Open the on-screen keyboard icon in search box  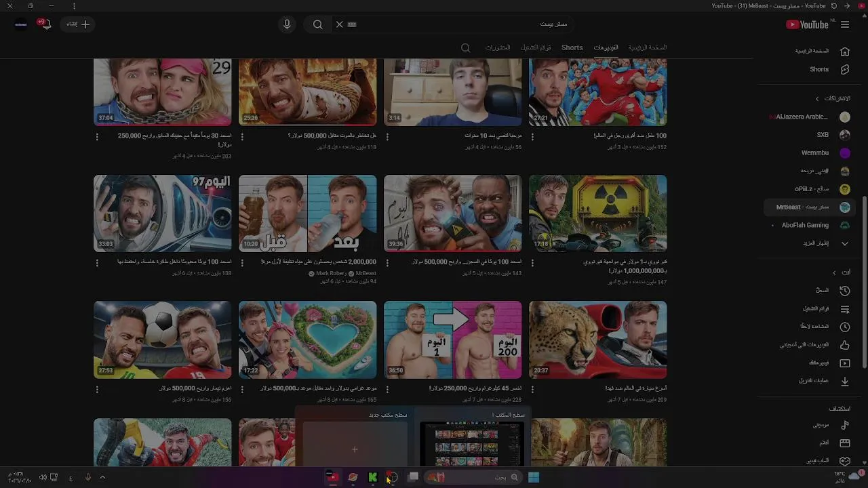click(x=352, y=24)
